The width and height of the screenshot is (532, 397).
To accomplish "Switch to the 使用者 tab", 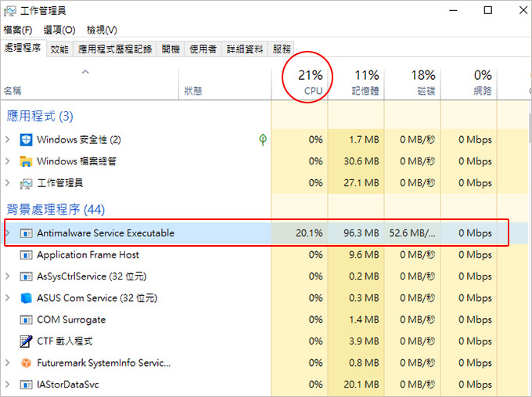I will (203, 49).
